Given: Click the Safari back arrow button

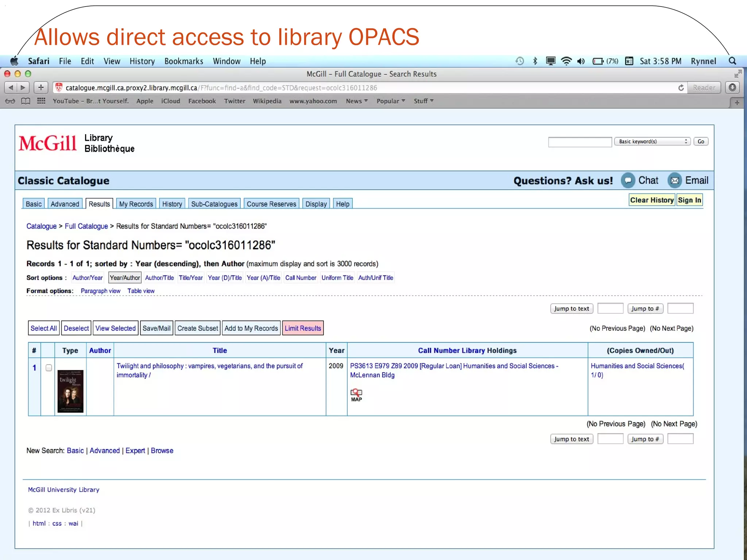Looking at the screenshot, I should 11,87.
